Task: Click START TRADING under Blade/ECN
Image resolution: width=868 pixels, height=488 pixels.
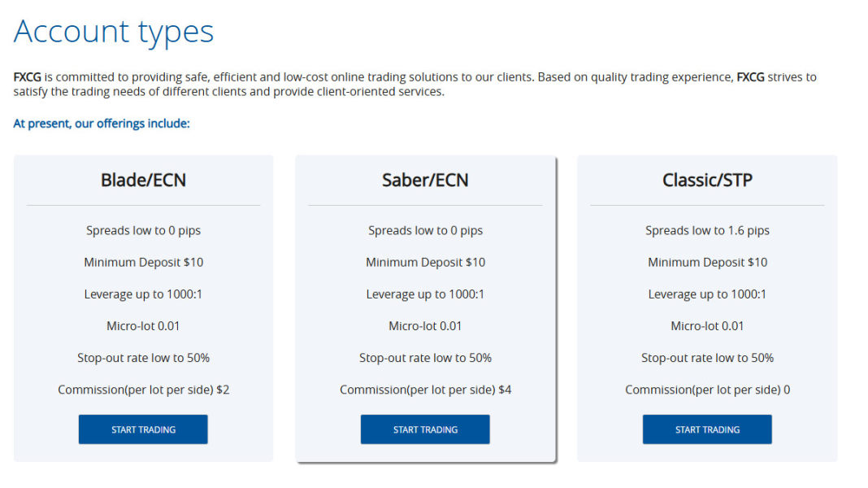Action: (143, 429)
